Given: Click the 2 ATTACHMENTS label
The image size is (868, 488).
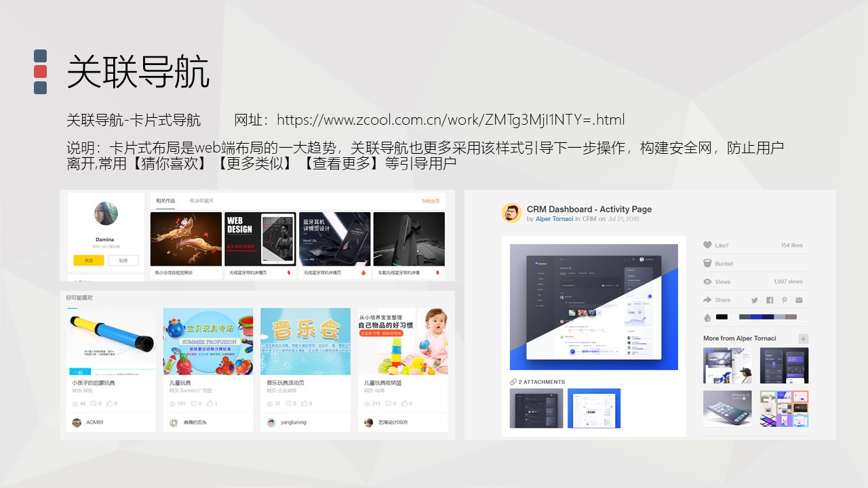Looking at the screenshot, I should [x=542, y=382].
